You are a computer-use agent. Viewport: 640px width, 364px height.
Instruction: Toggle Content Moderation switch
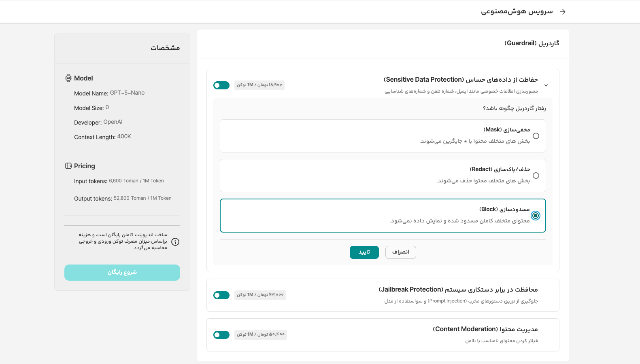[x=221, y=335]
